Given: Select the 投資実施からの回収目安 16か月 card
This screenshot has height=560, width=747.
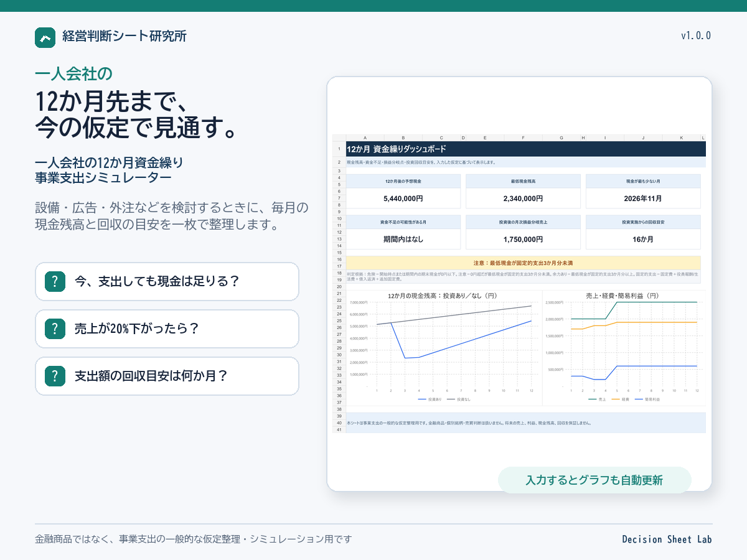Looking at the screenshot, I should pos(643,231).
